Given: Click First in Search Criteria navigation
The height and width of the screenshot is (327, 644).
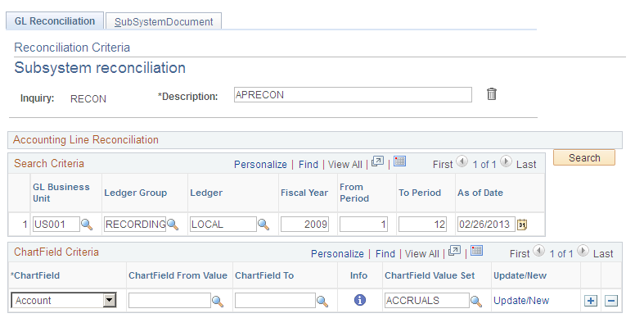Looking at the screenshot, I should pos(443,165).
